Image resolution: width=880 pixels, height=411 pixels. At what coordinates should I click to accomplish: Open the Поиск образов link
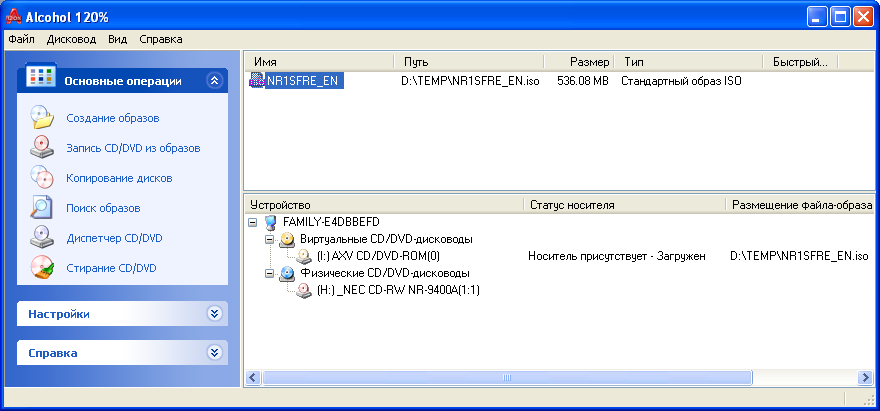click(103, 208)
